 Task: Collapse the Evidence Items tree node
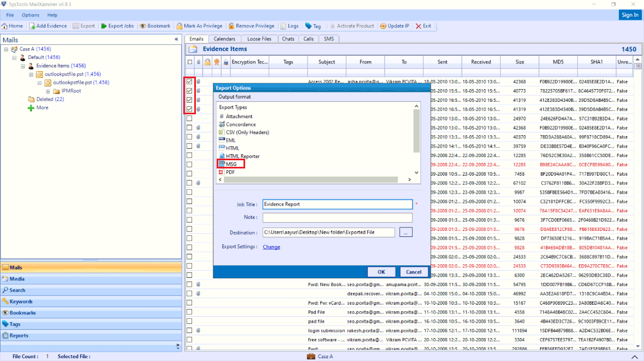(23, 66)
